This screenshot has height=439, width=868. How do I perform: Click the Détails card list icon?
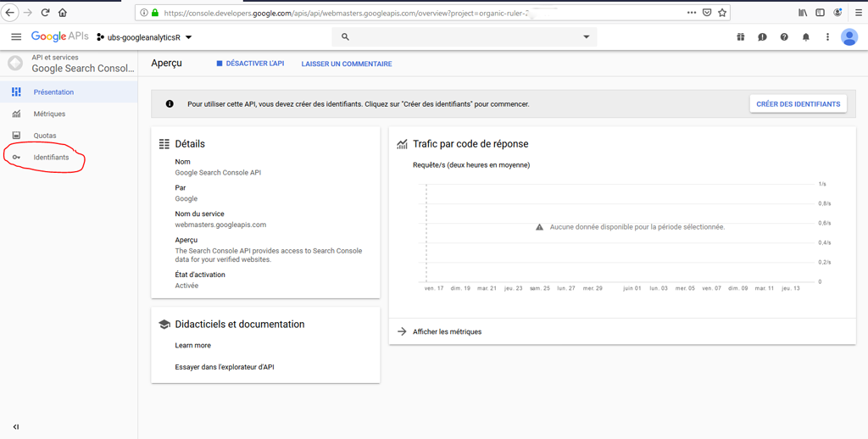coord(164,144)
